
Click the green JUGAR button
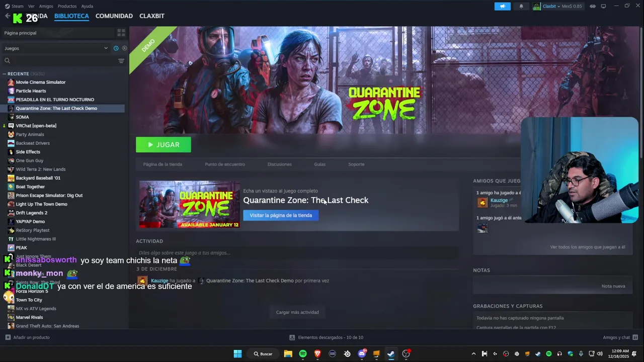pyautogui.click(x=164, y=145)
